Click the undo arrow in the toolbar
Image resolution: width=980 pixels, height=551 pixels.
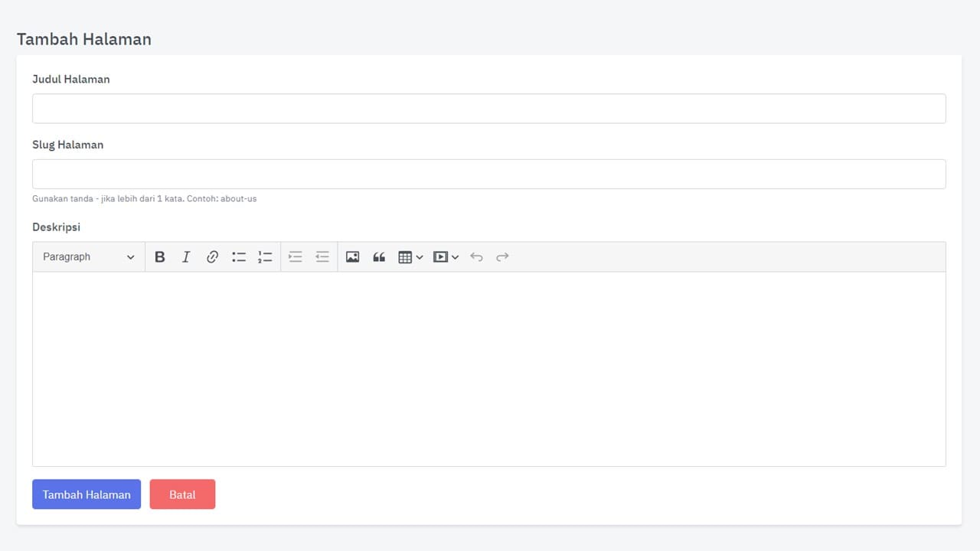(476, 257)
